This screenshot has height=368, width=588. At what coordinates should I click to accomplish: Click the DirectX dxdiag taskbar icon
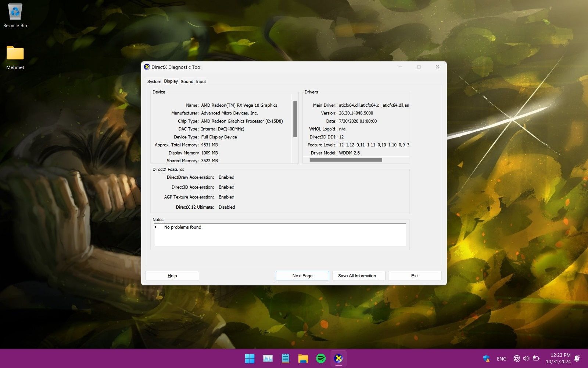338,358
